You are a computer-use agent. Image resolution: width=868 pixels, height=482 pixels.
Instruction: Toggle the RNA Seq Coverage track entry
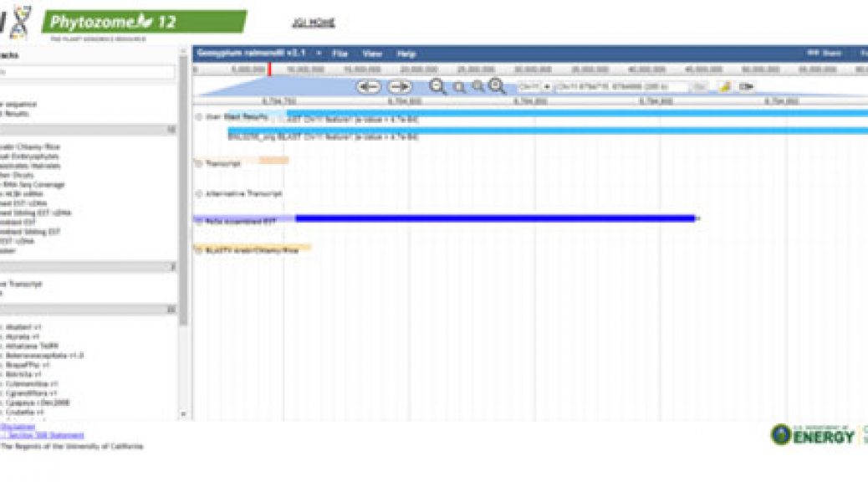(32, 184)
